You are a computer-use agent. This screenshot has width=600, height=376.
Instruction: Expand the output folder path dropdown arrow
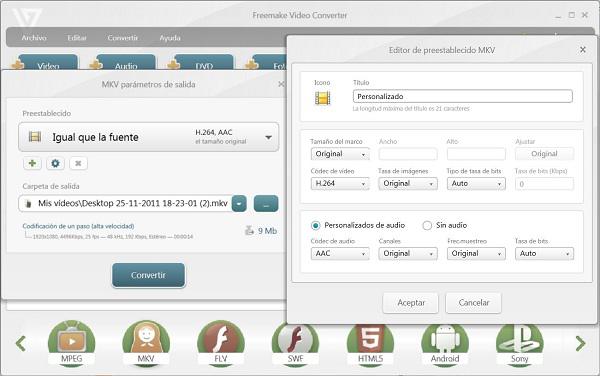click(x=239, y=203)
